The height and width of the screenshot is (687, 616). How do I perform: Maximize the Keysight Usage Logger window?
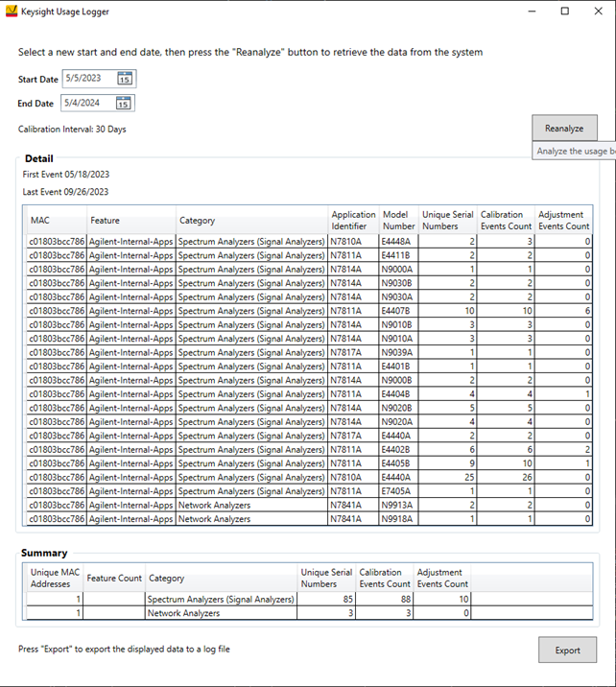point(564,12)
